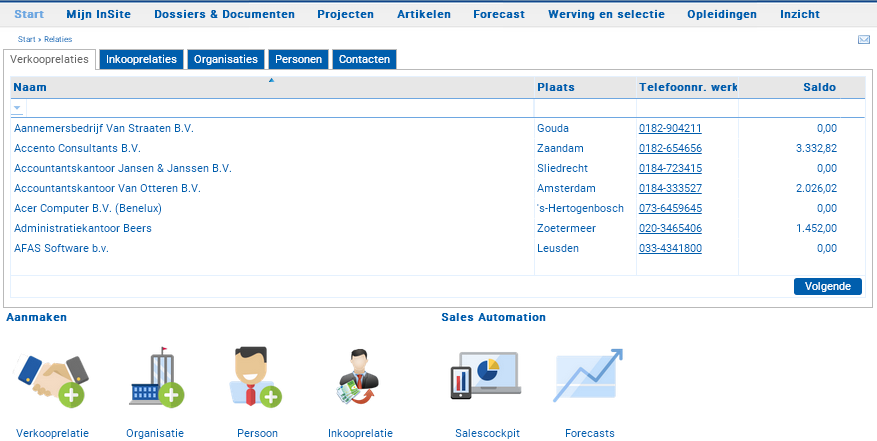
Task: Switch to the Contacten tab
Action: tap(364, 59)
